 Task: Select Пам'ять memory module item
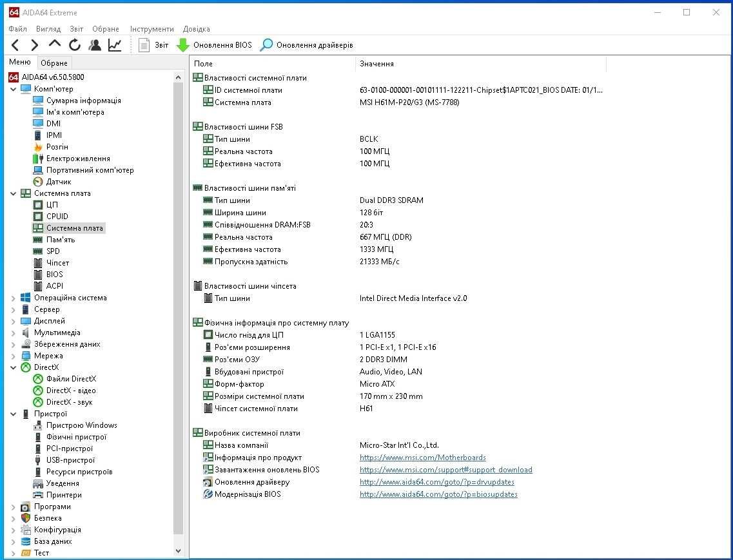[54, 239]
